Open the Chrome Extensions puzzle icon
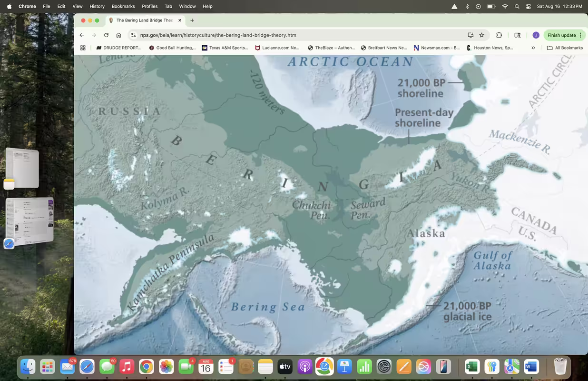 coord(499,35)
